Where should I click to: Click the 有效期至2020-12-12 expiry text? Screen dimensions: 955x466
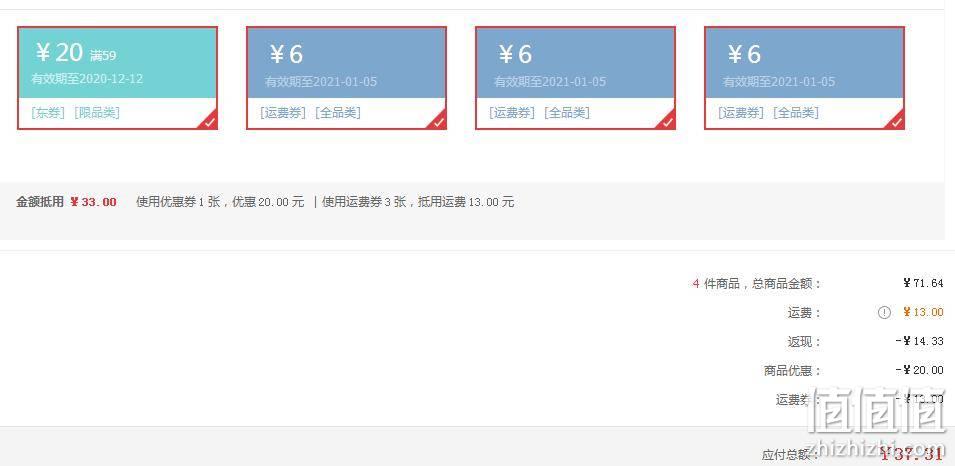click(x=87, y=79)
